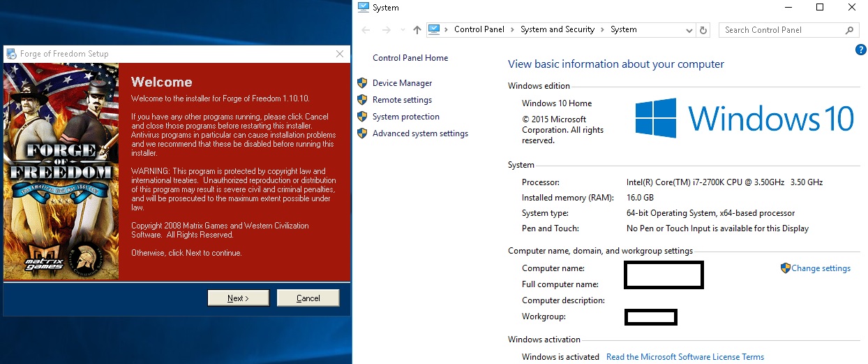The image size is (868, 364).
Task: Click the 'Windows 10 Home' edition text
Action: [x=557, y=103]
